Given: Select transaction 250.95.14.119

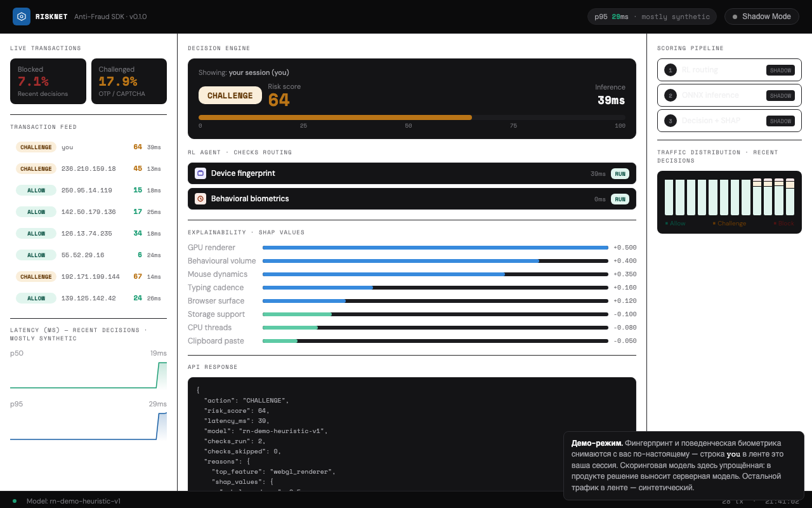Looking at the screenshot, I should click(x=88, y=190).
